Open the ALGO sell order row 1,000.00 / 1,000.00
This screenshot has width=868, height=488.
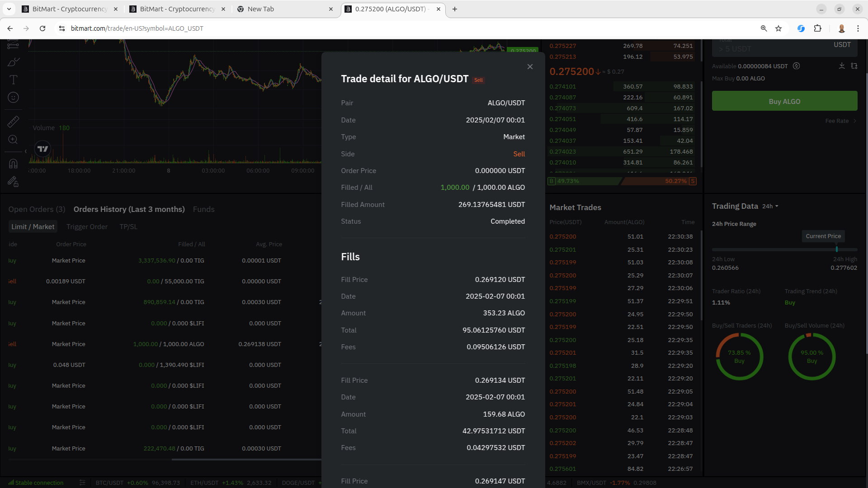coord(165,344)
